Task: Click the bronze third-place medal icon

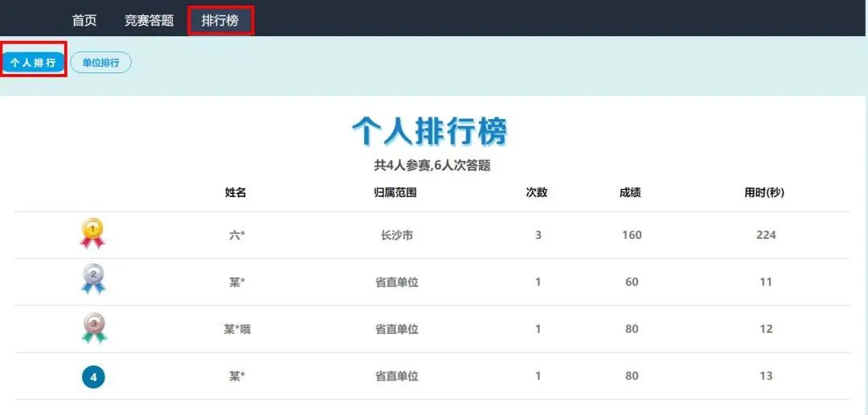Action: [93, 329]
